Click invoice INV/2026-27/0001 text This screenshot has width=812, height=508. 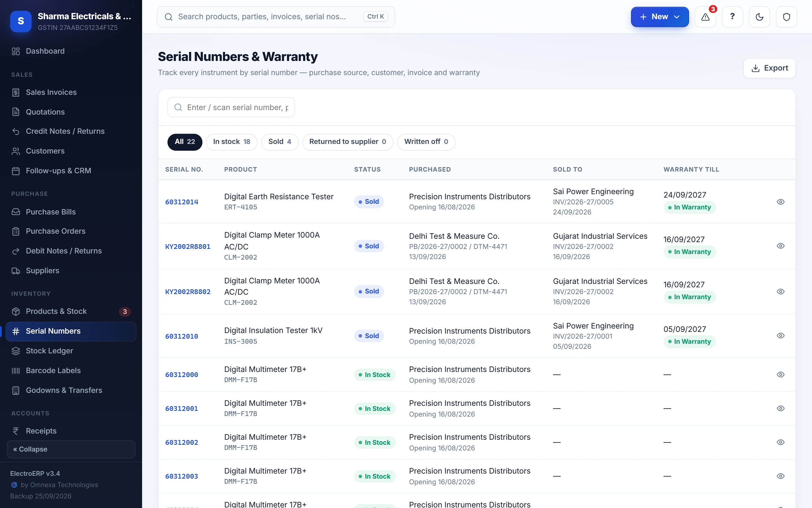[x=582, y=336]
